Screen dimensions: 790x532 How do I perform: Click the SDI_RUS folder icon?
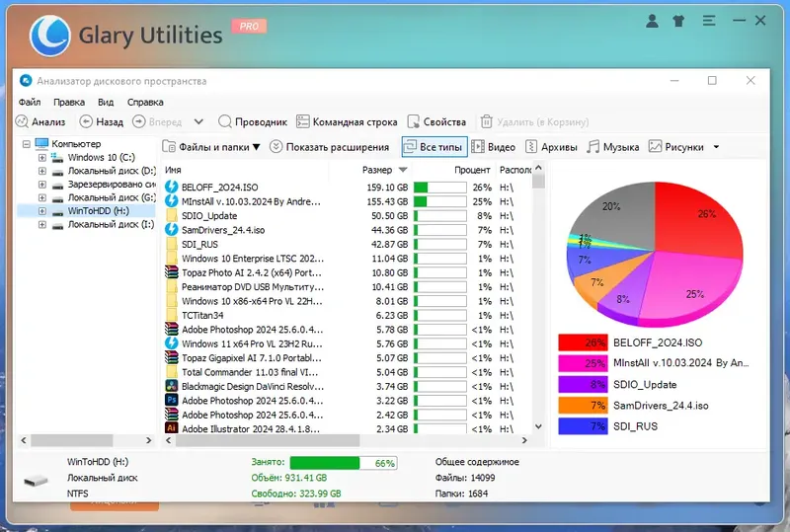172,244
